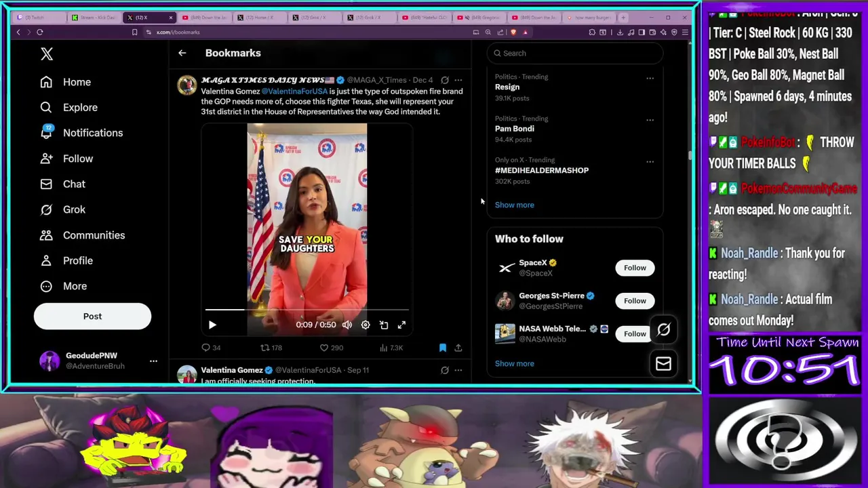Open GeodudePNW account options menu
Image resolution: width=868 pixels, height=488 pixels.
click(153, 361)
